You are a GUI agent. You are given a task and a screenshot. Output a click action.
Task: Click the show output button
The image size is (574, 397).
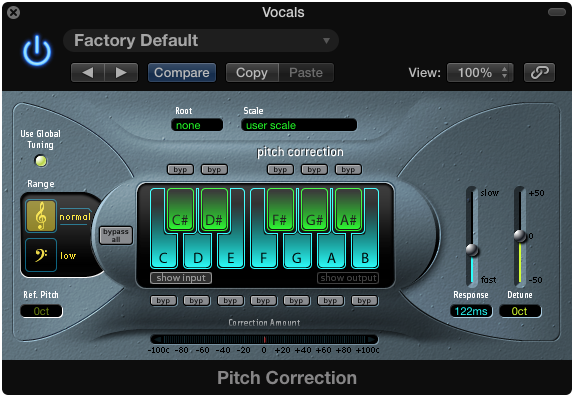[348, 278]
